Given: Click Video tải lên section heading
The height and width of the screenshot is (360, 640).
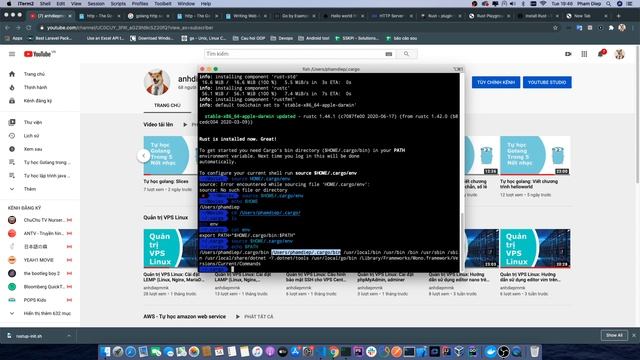Looking at the screenshot, I should point(158,124).
